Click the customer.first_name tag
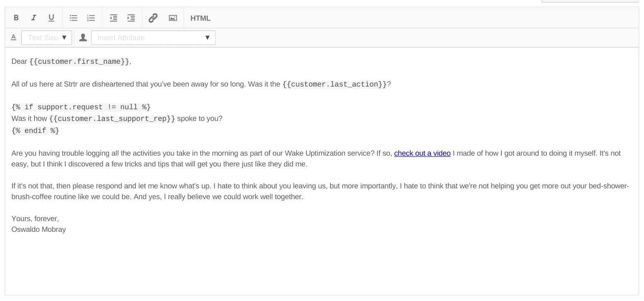644x301 pixels. click(80, 62)
